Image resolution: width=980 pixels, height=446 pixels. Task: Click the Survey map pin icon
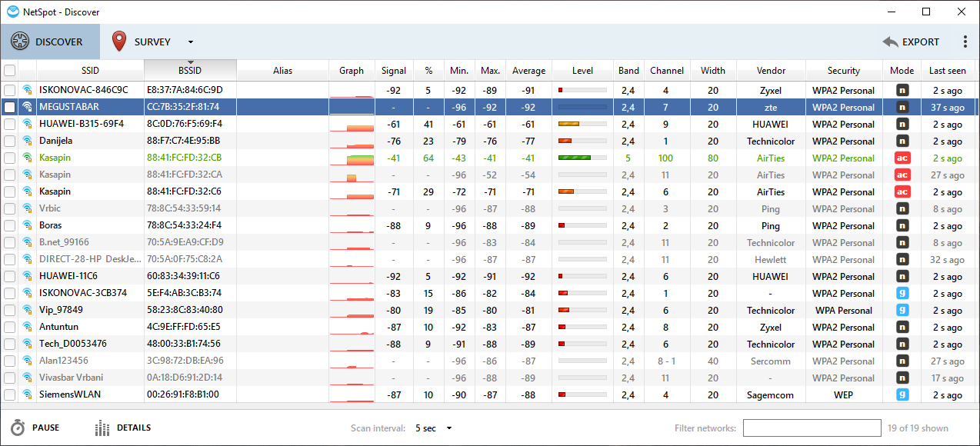(x=118, y=42)
